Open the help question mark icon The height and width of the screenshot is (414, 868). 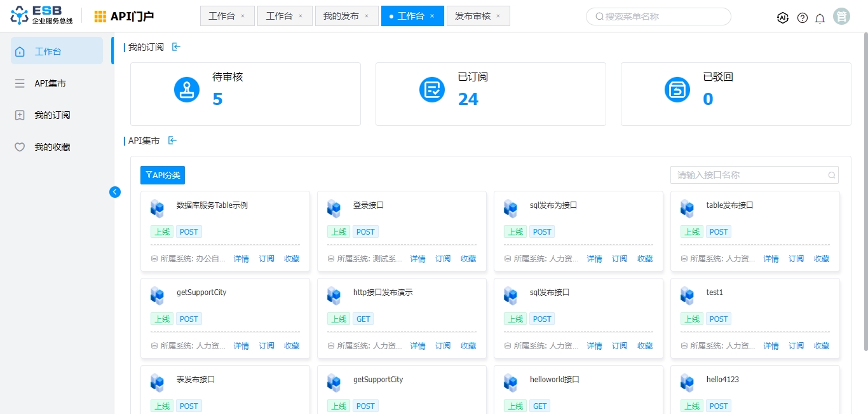point(803,18)
